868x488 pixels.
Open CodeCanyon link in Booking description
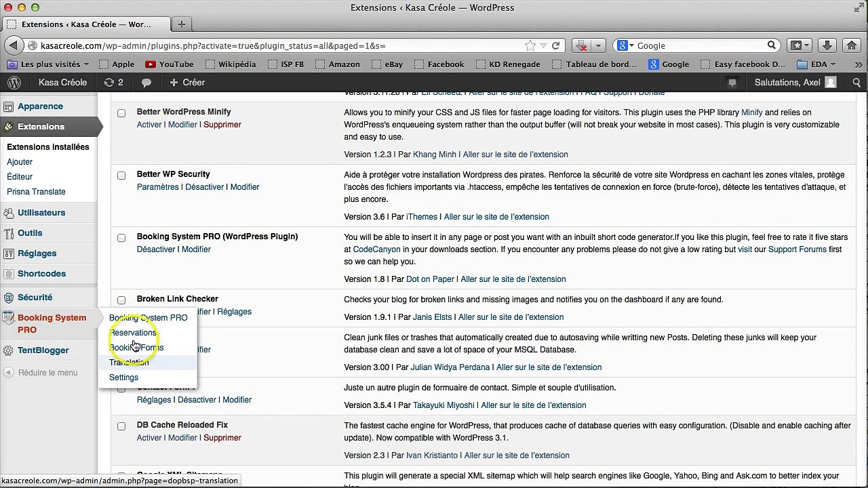(x=377, y=249)
